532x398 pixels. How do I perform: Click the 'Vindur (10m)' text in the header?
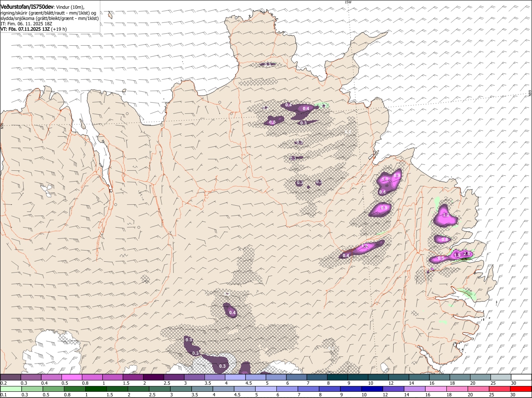coord(70,7)
